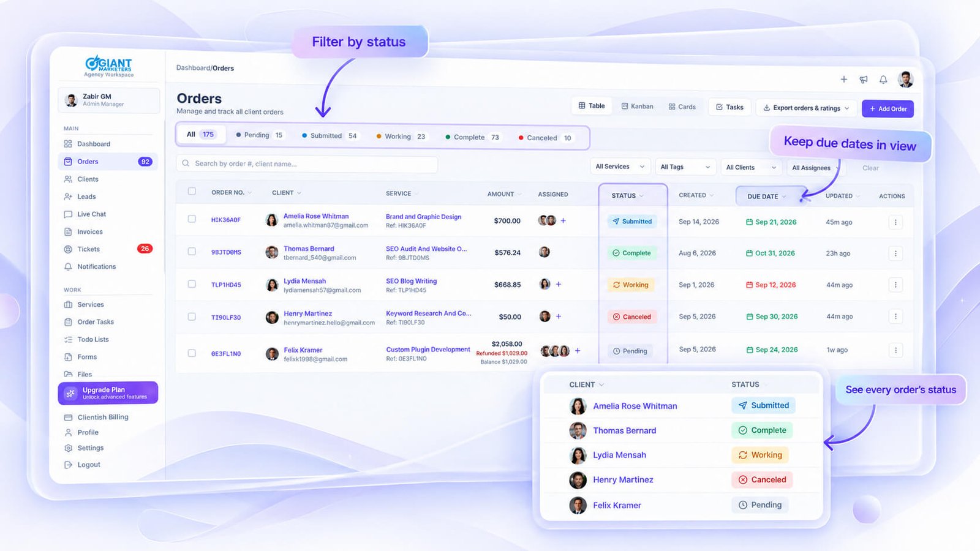The image size is (980, 551).
Task: Expand Export orders & ratings dropdown
Action: click(806, 108)
